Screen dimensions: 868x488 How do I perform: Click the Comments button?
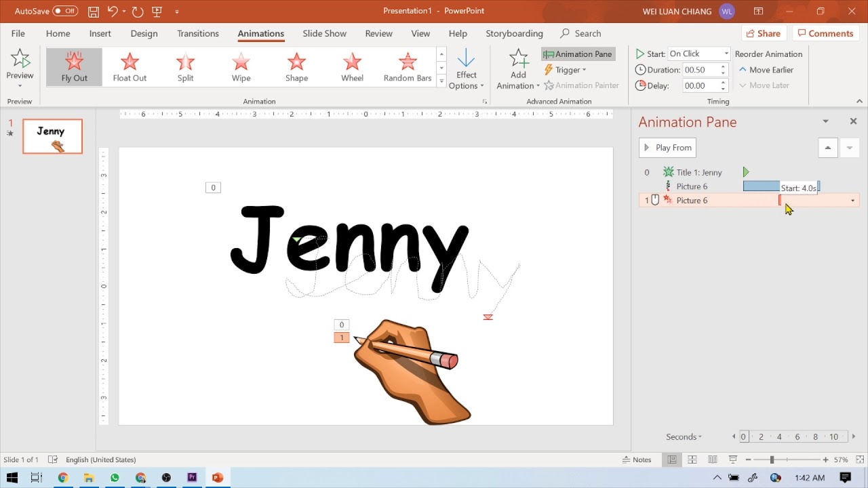pyautogui.click(x=825, y=33)
